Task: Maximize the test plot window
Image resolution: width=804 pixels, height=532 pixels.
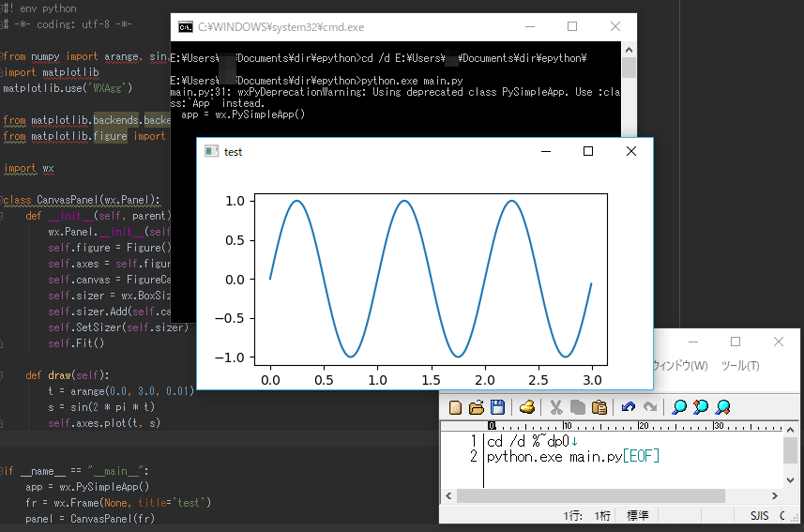Action: click(588, 151)
